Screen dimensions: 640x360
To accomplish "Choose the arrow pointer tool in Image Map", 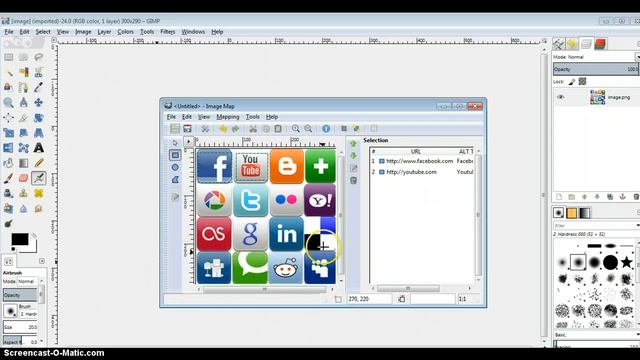I will pos(175,143).
